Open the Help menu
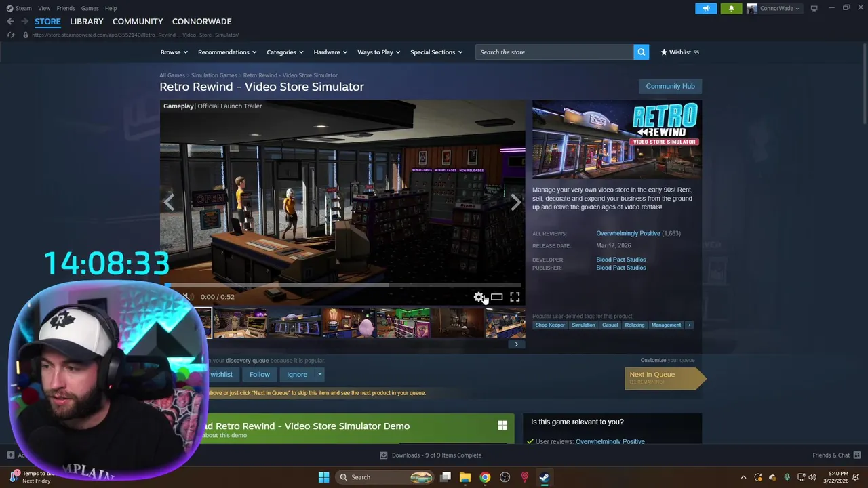 pyautogui.click(x=111, y=8)
